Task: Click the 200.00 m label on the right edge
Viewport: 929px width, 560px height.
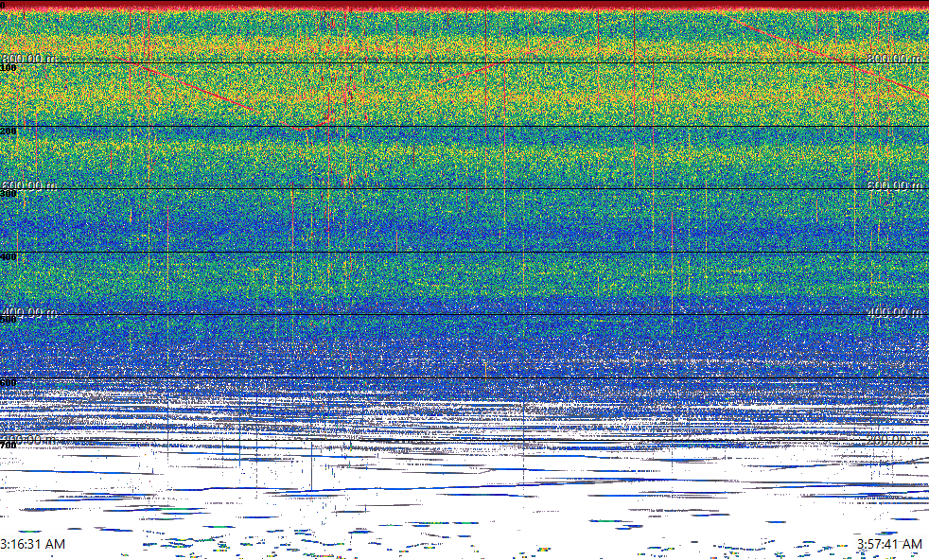Action: click(x=895, y=439)
